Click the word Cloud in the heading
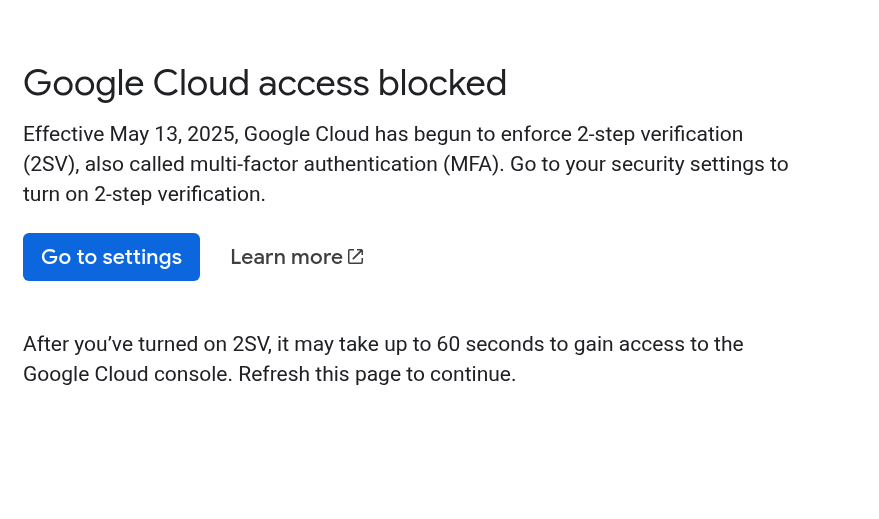Screen dimensions: 879x519 (x=201, y=83)
